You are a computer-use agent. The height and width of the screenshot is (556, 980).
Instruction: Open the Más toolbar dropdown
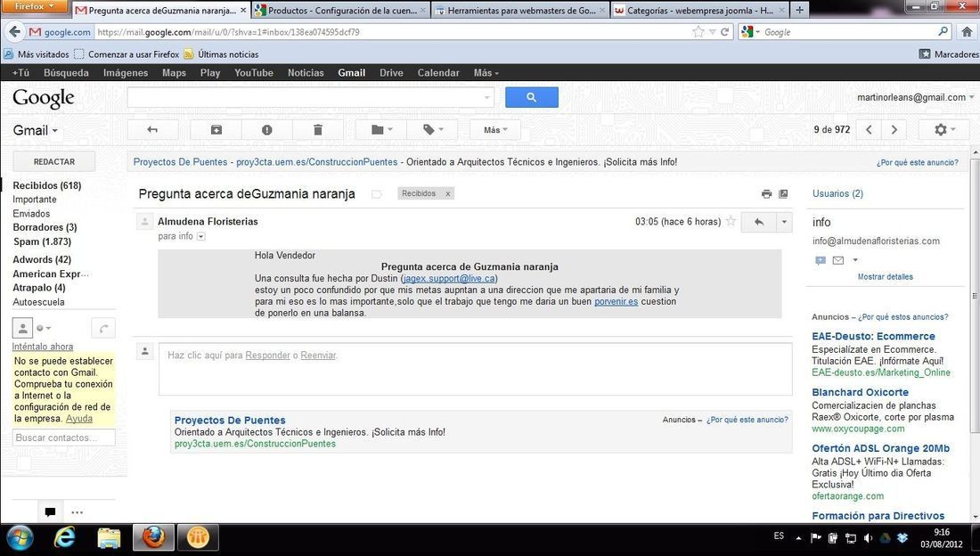pos(495,130)
